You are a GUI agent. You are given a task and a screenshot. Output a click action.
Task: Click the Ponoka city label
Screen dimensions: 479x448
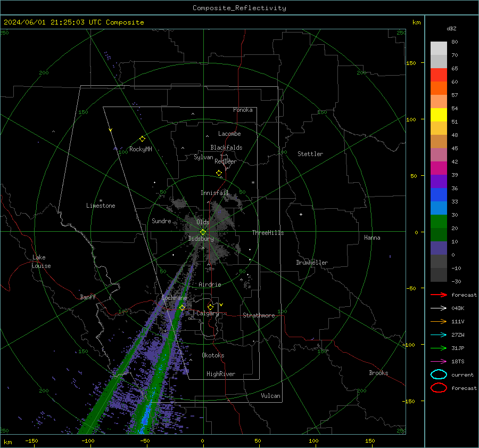coord(243,110)
